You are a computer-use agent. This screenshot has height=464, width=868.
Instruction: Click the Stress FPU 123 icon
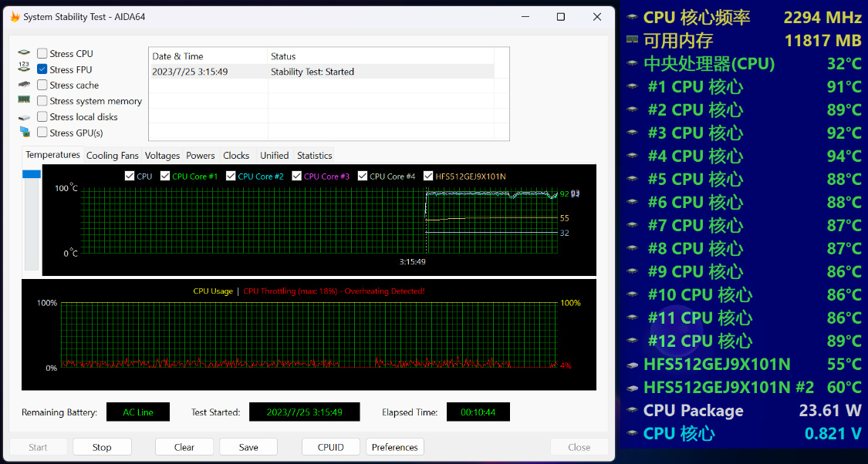point(24,68)
